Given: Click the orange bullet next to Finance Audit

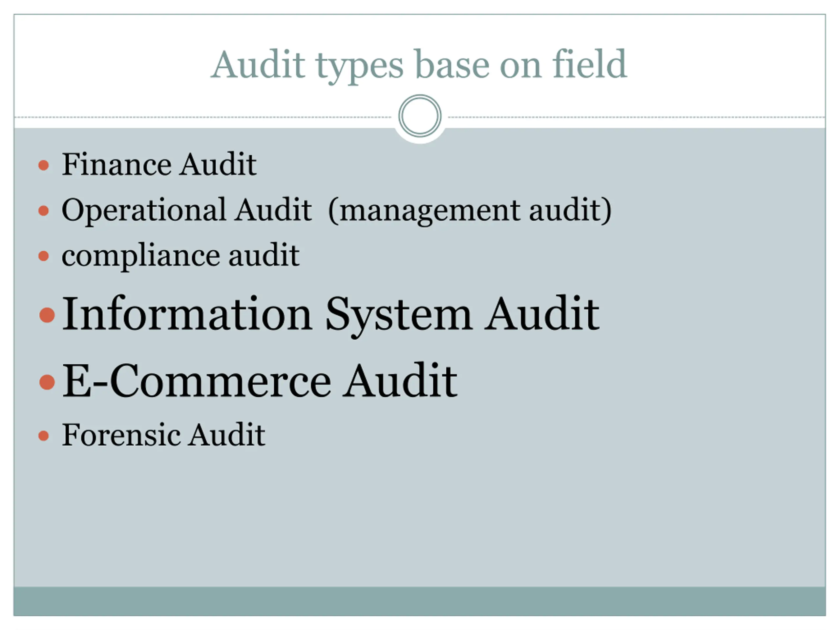Looking at the screenshot, I should click(44, 165).
